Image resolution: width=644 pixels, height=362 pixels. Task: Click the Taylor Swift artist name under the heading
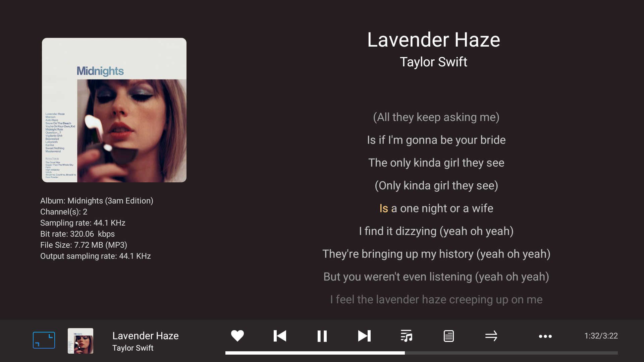coord(433,62)
